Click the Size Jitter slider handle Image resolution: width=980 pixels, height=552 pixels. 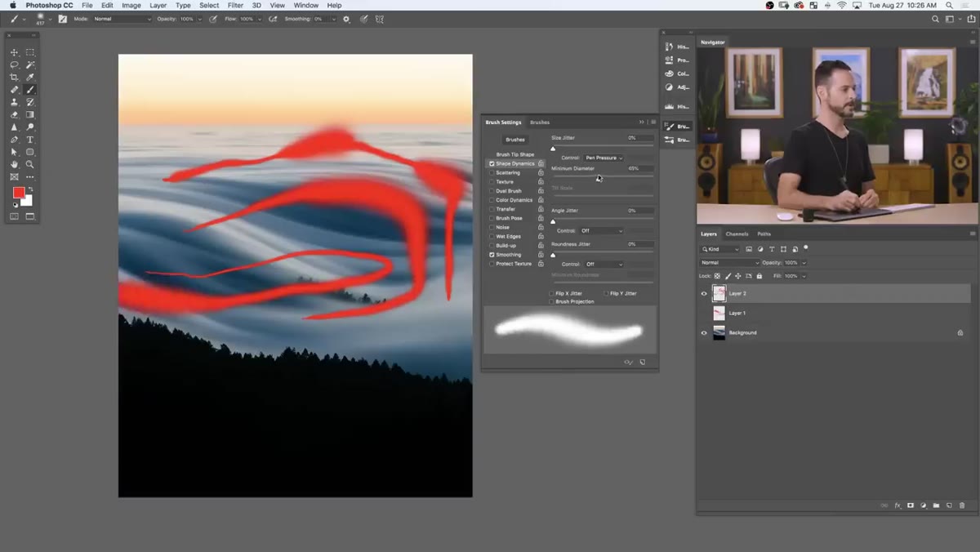pos(553,149)
